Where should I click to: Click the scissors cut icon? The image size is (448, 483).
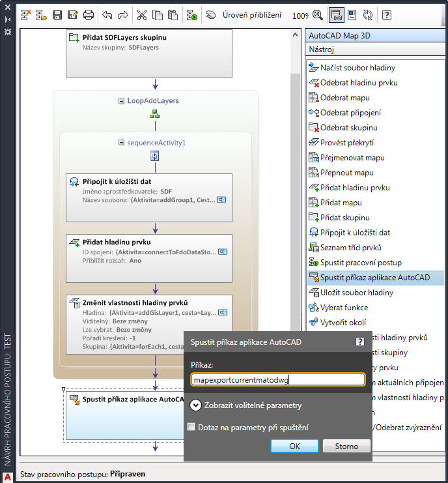(x=141, y=15)
